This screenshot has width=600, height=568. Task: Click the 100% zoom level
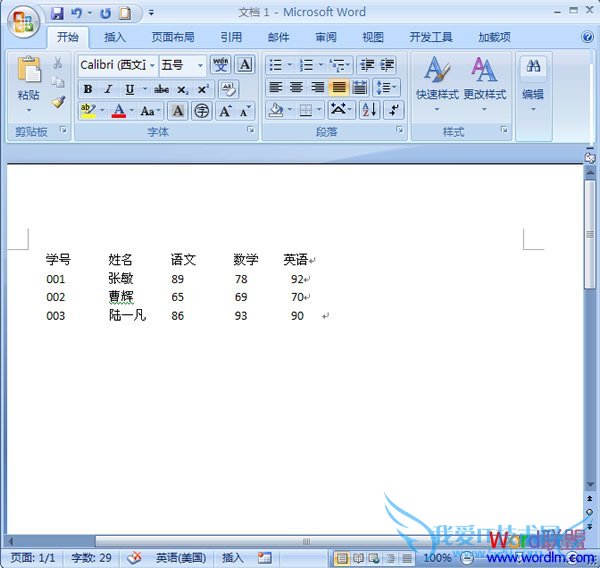pyautogui.click(x=437, y=558)
